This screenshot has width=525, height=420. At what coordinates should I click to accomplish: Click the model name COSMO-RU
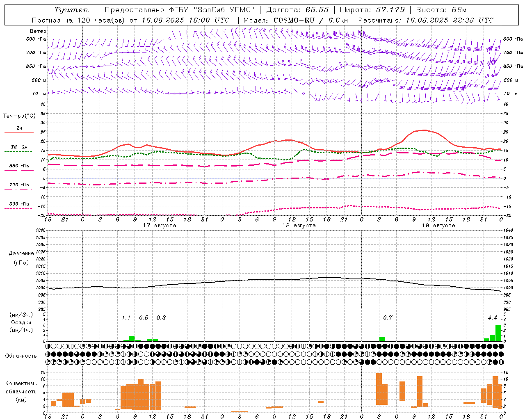click(x=294, y=20)
